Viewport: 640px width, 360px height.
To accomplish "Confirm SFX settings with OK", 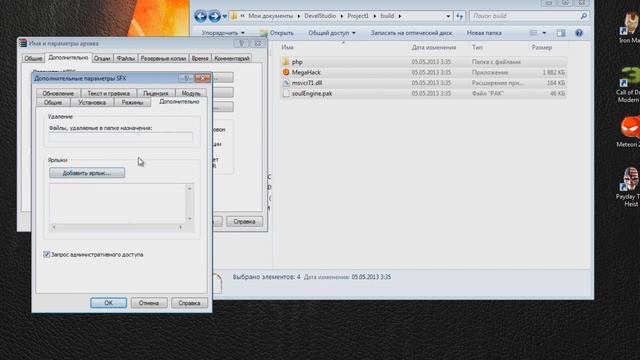I will pos(108,303).
